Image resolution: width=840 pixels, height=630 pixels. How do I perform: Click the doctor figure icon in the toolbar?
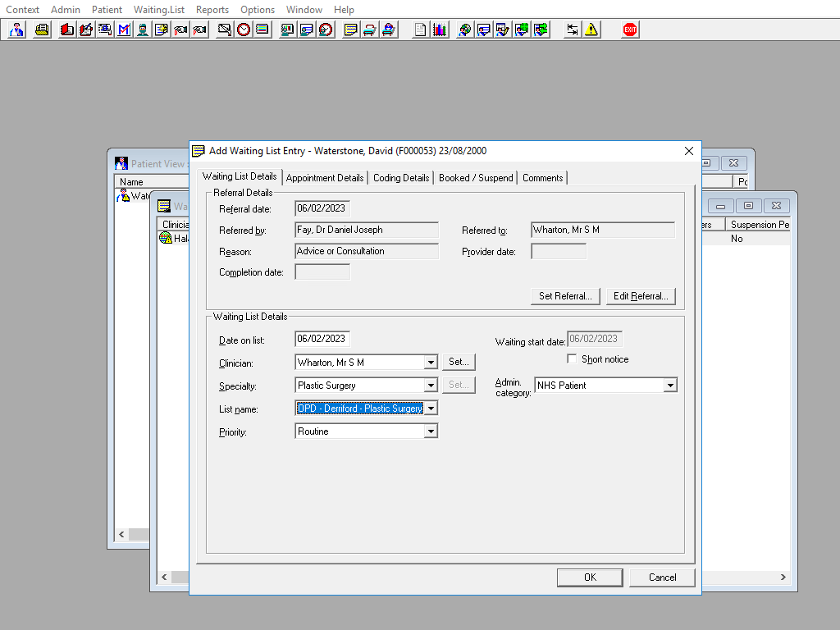[x=16, y=30]
